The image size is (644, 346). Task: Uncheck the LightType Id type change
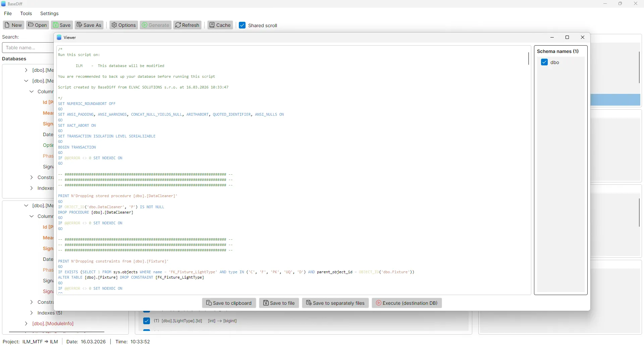(147, 321)
